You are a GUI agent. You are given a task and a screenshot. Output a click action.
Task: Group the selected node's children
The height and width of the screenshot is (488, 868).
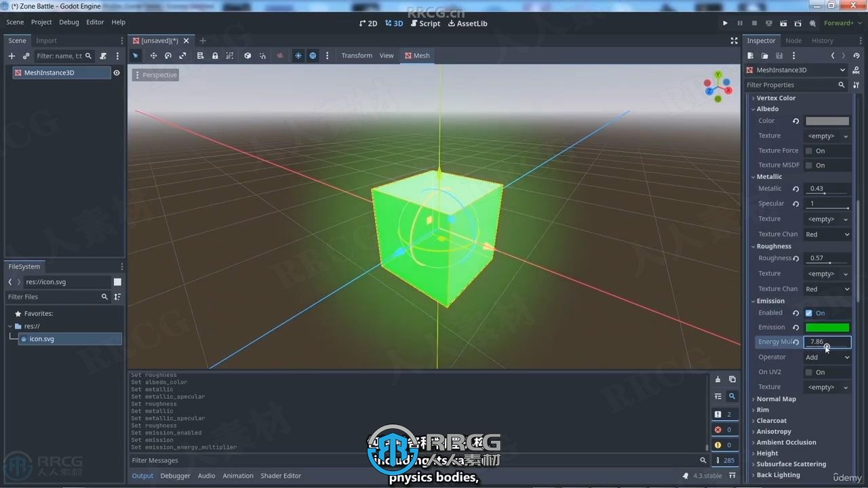[230, 56]
